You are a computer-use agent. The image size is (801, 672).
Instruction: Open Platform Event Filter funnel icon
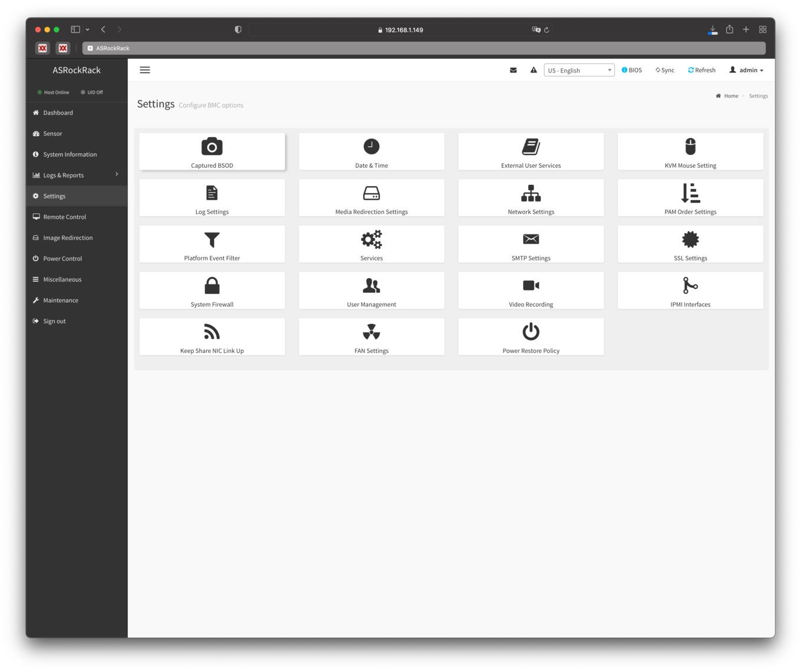[x=212, y=239]
